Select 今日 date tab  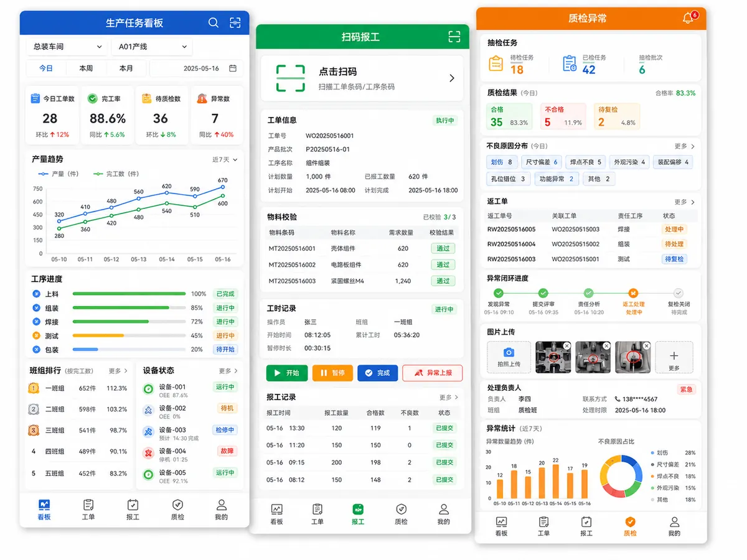(x=46, y=68)
